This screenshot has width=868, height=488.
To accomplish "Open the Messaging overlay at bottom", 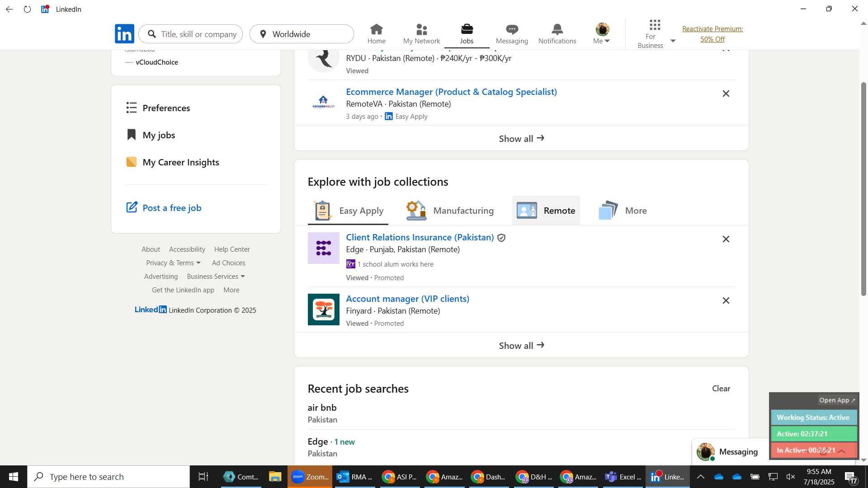I will (x=738, y=452).
